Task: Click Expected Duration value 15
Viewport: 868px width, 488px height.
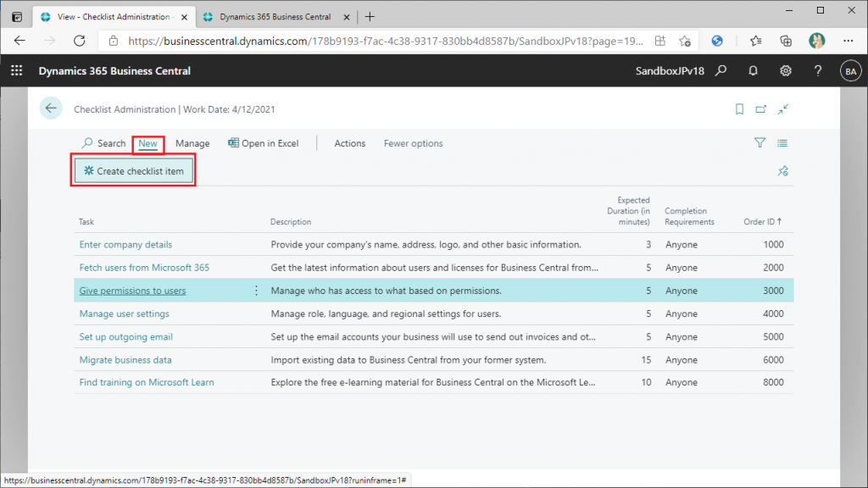Action: (646, 360)
